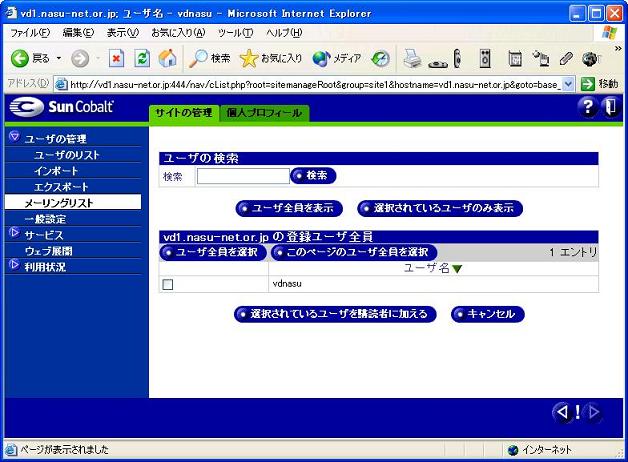Open お気に入り favorites star toolbar button
This screenshot has width=628, height=462.
(x=271, y=59)
